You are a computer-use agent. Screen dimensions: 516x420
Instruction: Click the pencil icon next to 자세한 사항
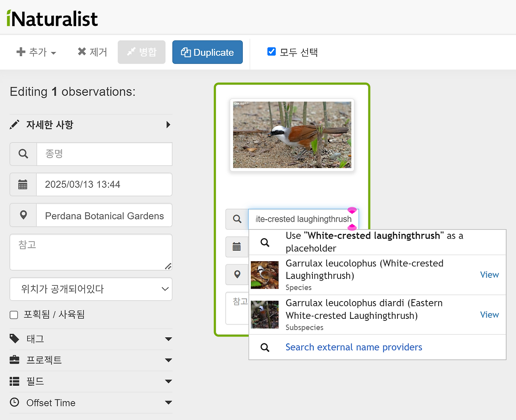[15, 125]
